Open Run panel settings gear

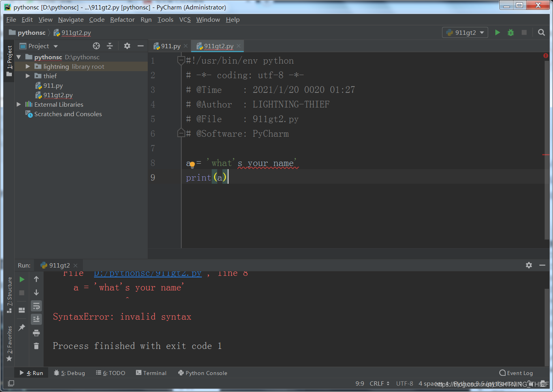(529, 265)
